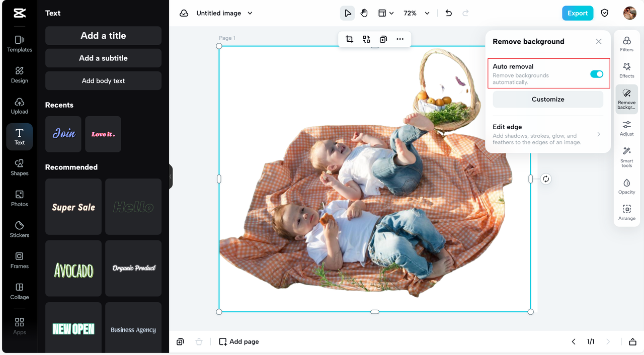Click the redo arrow
Viewport: 644px width, 355px height.
coord(465,13)
